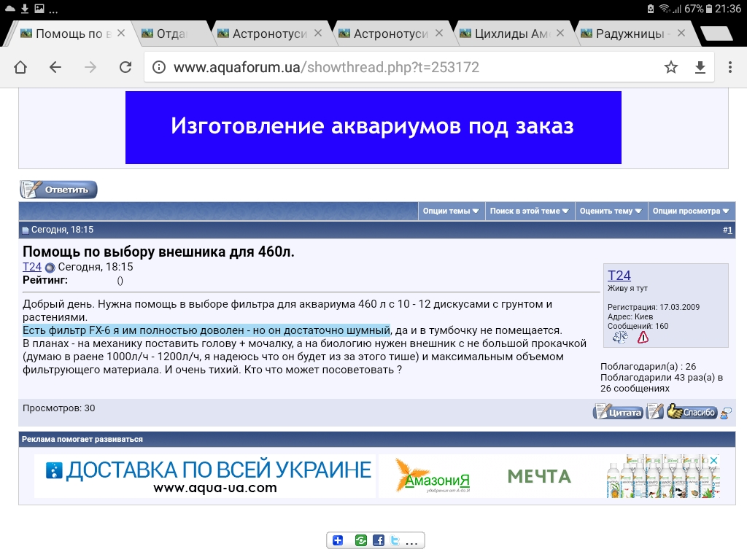Reload the page with refresh icon
The image size is (747, 560).
click(125, 67)
